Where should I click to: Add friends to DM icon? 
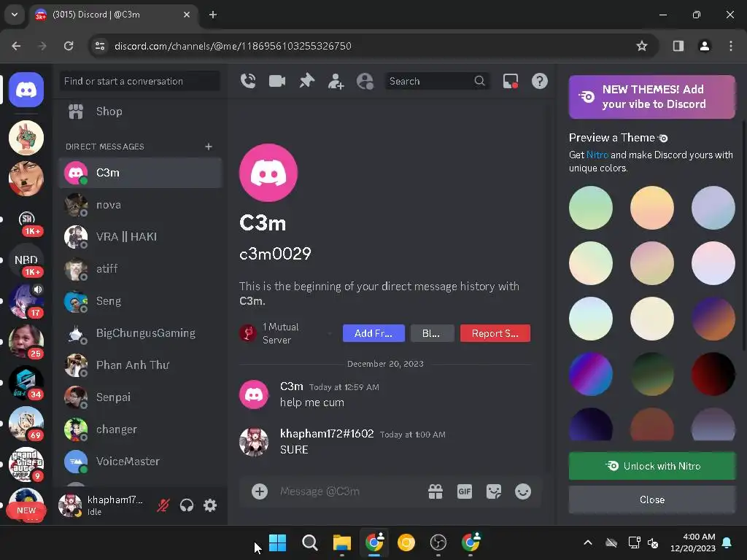(x=336, y=81)
